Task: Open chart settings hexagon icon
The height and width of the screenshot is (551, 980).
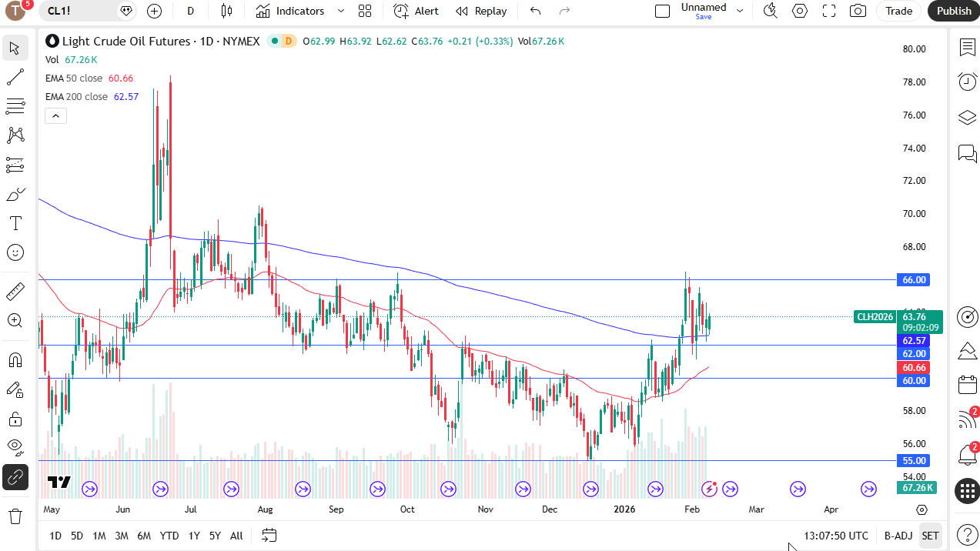Action: point(800,11)
